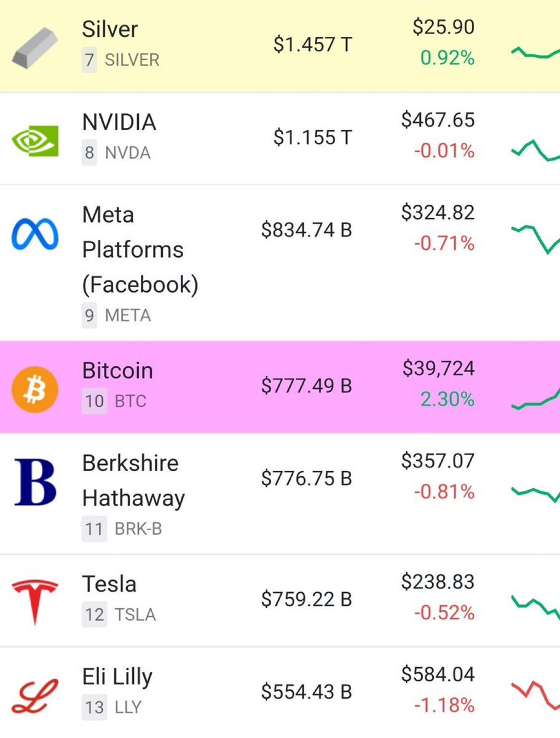Open the Silver asset name link
Image resolution: width=560 pixels, height=738 pixels.
pos(110,29)
